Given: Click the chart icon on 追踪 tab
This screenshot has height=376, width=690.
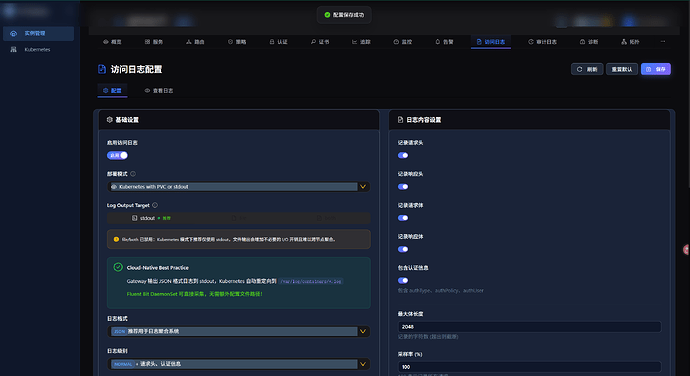Looking at the screenshot, I should [x=354, y=42].
